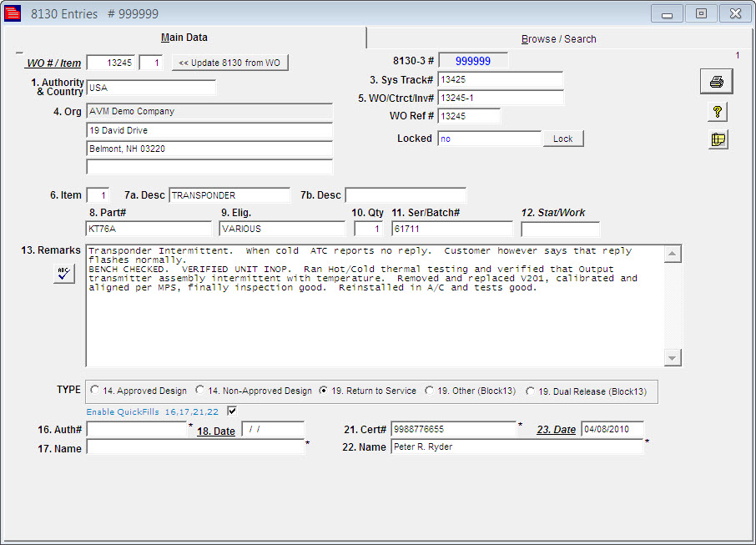Click the 18. Date label link
The height and width of the screenshot is (545, 756).
[x=216, y=431]
